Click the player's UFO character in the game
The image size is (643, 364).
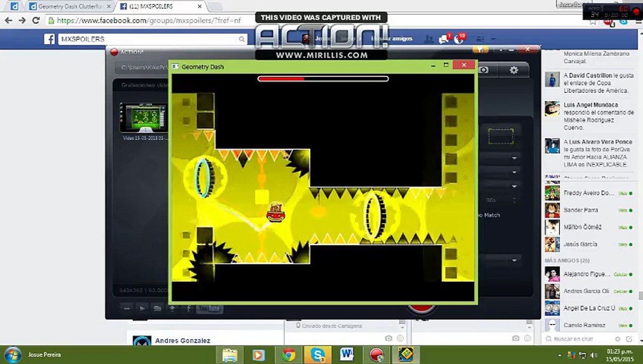[275, 213]
